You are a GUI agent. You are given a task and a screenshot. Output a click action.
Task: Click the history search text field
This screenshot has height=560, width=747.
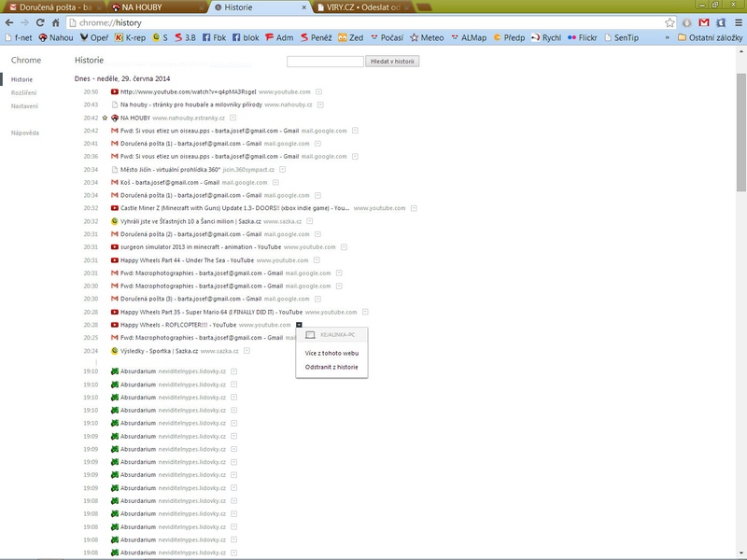(325, 62)
